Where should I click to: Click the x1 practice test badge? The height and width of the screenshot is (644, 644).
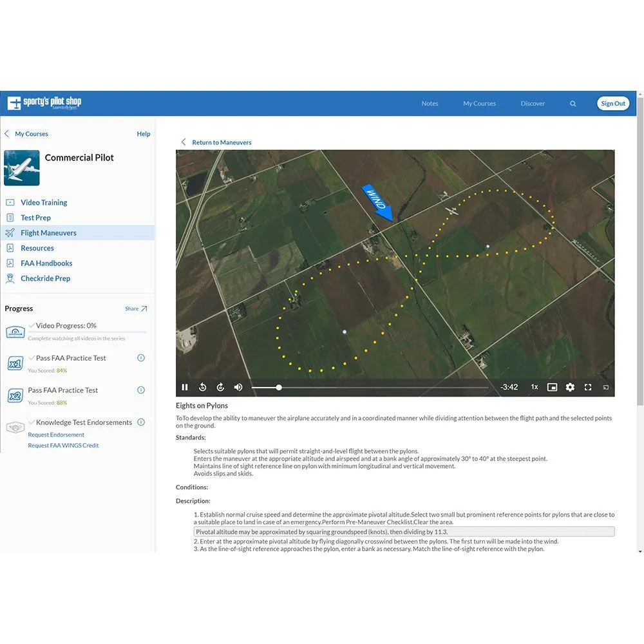(15, 363)
